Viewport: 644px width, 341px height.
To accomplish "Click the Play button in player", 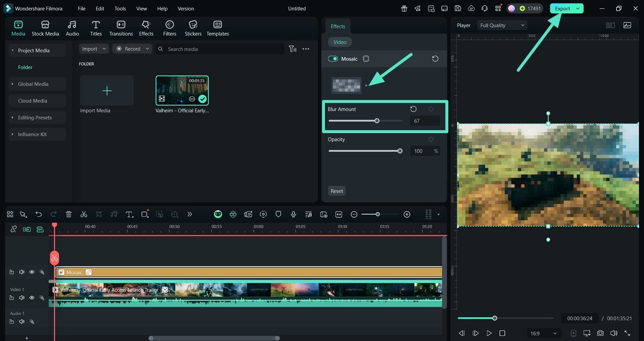I will click(x=489, y=334).
